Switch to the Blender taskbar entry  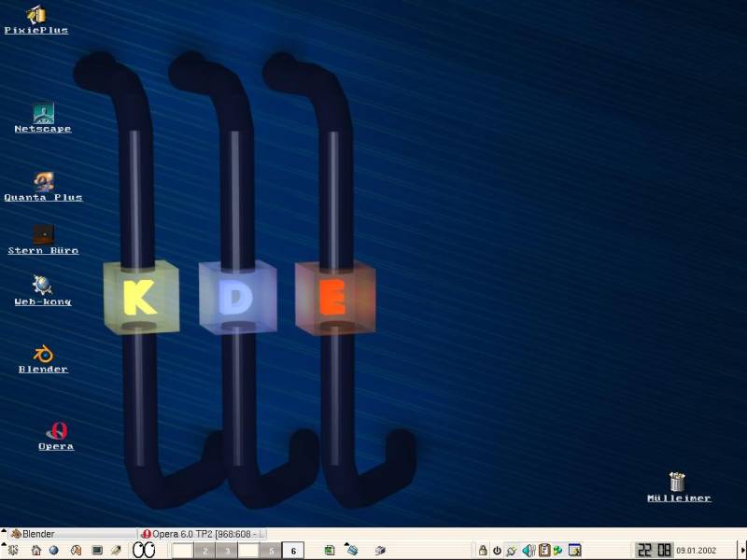click(x=72, y=534)
